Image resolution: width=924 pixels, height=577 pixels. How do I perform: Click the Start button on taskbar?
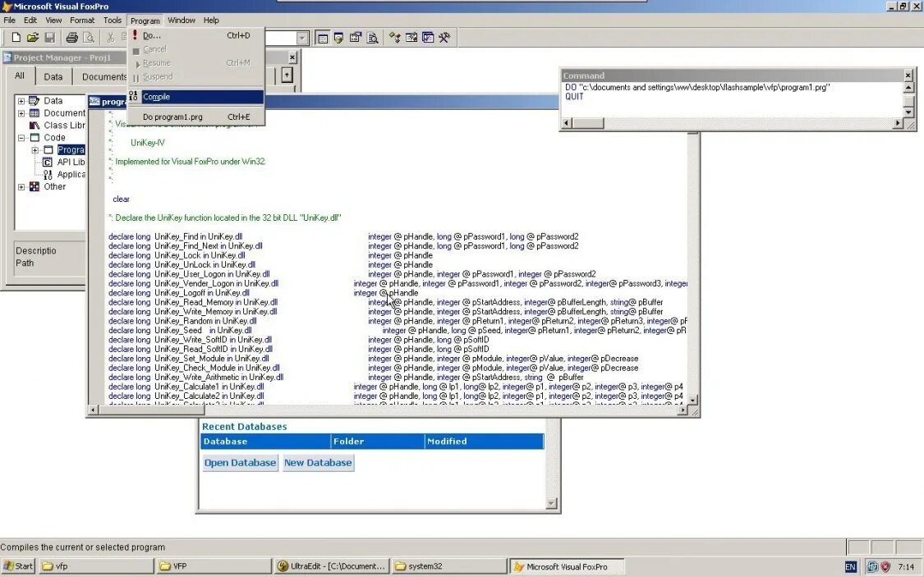(x=18, y=566)
